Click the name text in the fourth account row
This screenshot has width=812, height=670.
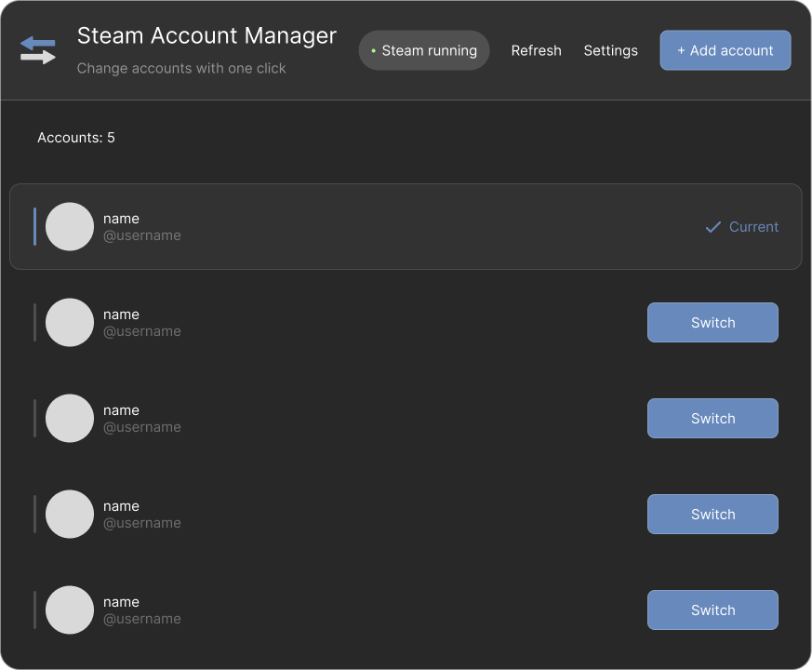(121, 506)
